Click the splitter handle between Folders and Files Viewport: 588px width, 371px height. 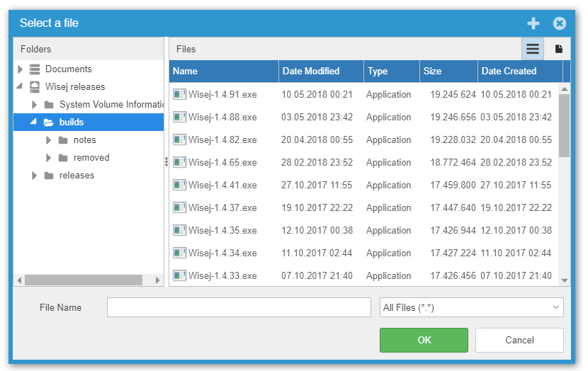coord(166,162)
